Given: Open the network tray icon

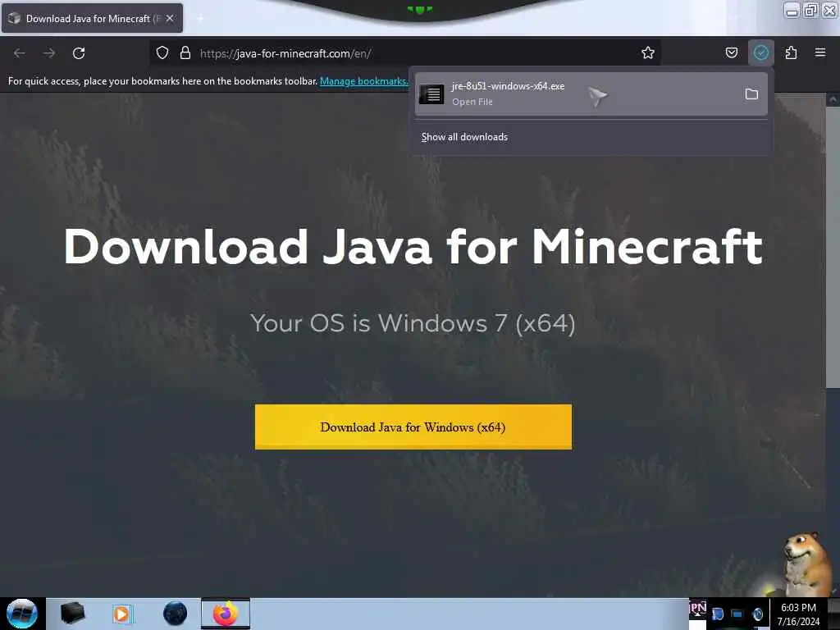Looking at the screenshot, I should pos(737,614).
